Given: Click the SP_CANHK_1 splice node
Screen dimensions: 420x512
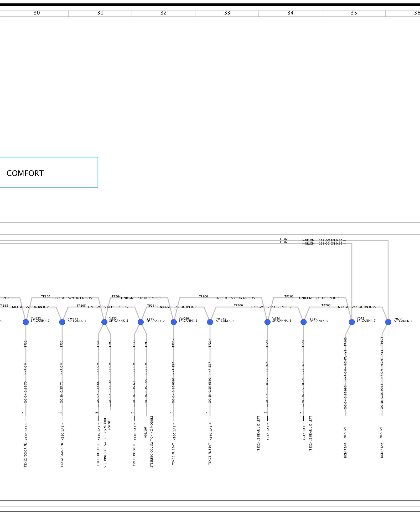Looking at the screenshot, I should point(26,322).
